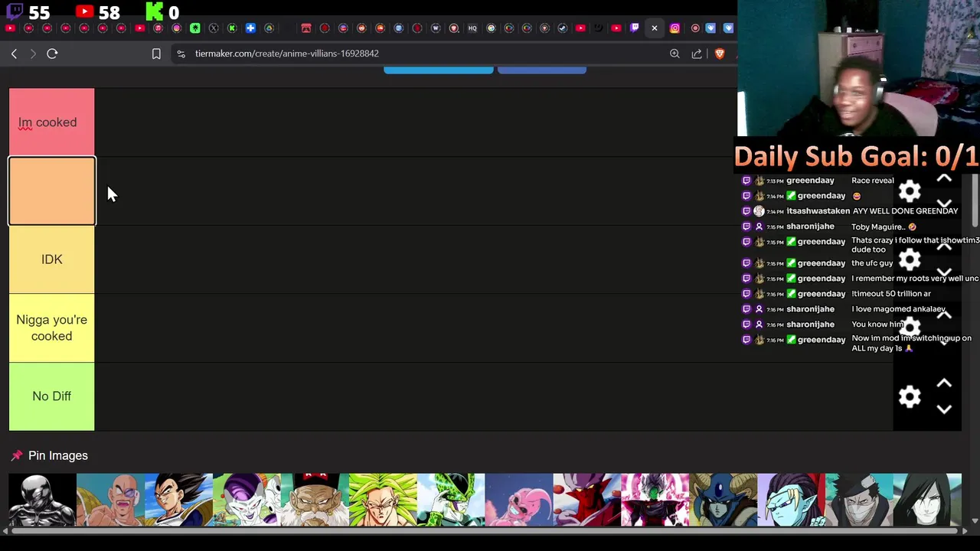980x551 pixels.
Task: Edit the red 'Im cooked' tier label
Action: tap(47, 122)
